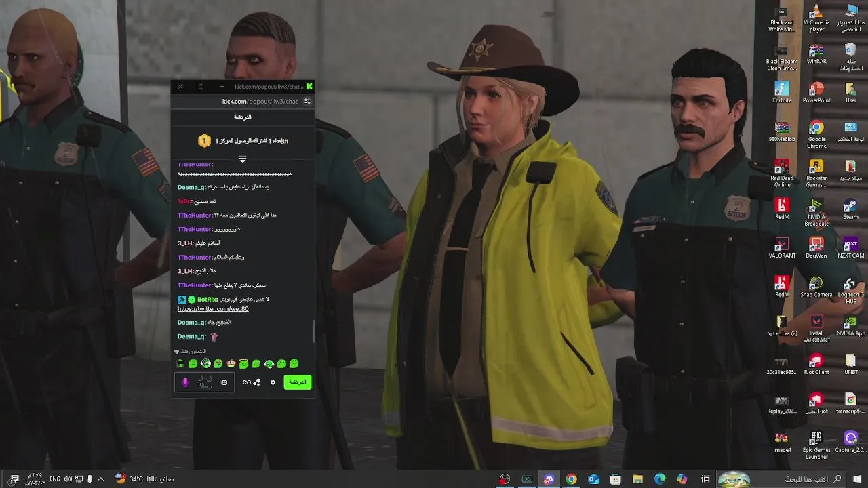Select the UNBT desktop file

pyautogui.click(x=850, y=365)
